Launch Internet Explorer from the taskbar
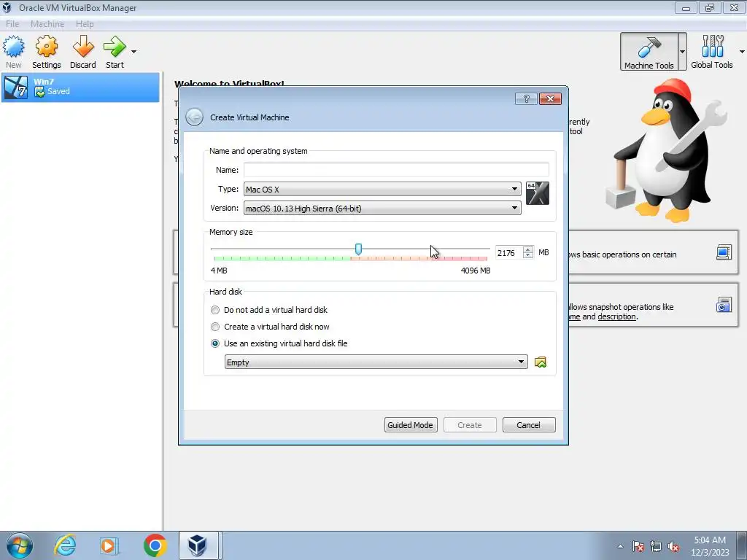 tap(65, 545)
